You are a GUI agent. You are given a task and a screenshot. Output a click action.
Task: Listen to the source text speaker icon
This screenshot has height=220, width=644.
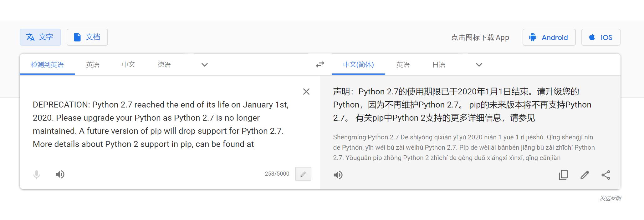60,174
